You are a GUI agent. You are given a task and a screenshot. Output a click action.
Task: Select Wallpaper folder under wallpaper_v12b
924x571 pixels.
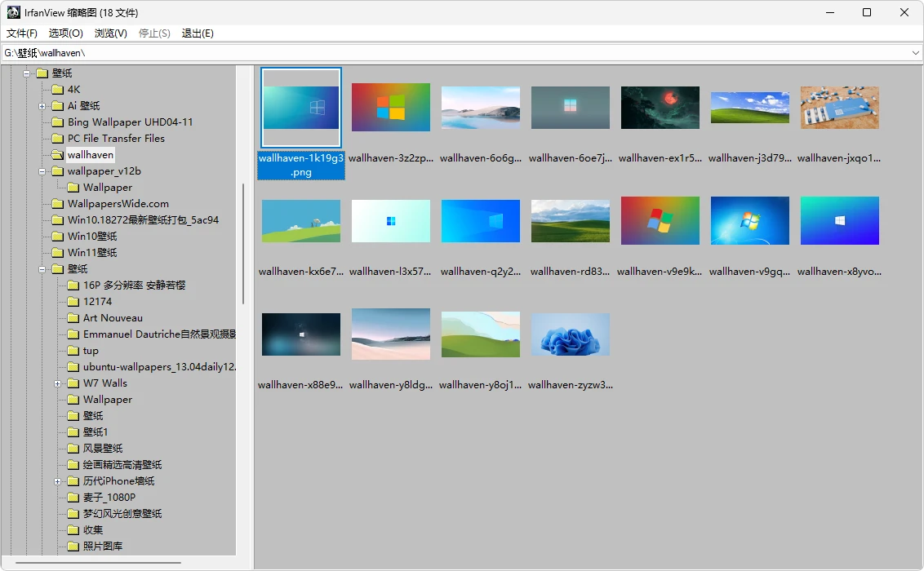coord(107,188)
